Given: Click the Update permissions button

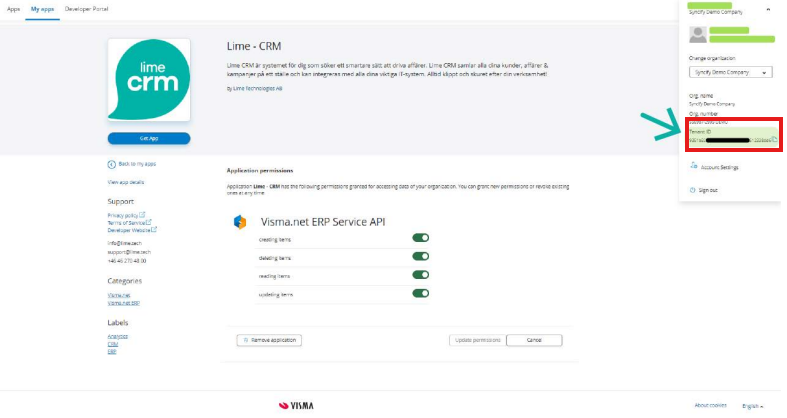Looking at the screenshot, I should 477,340.
